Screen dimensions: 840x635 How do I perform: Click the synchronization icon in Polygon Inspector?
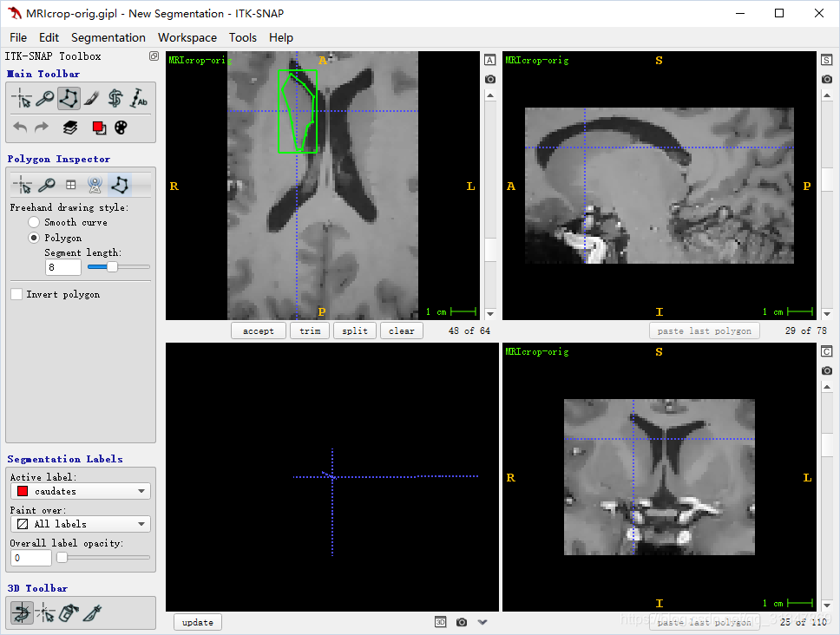pyautogui.click(x=95, y=186)
